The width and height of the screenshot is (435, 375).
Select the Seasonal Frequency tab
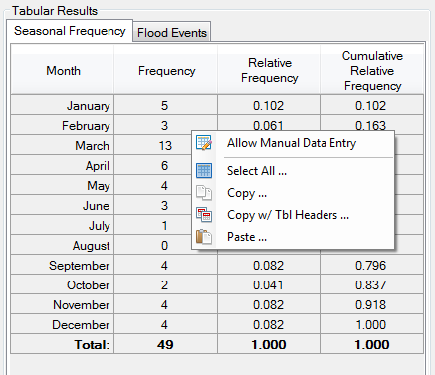pos(70,31)
